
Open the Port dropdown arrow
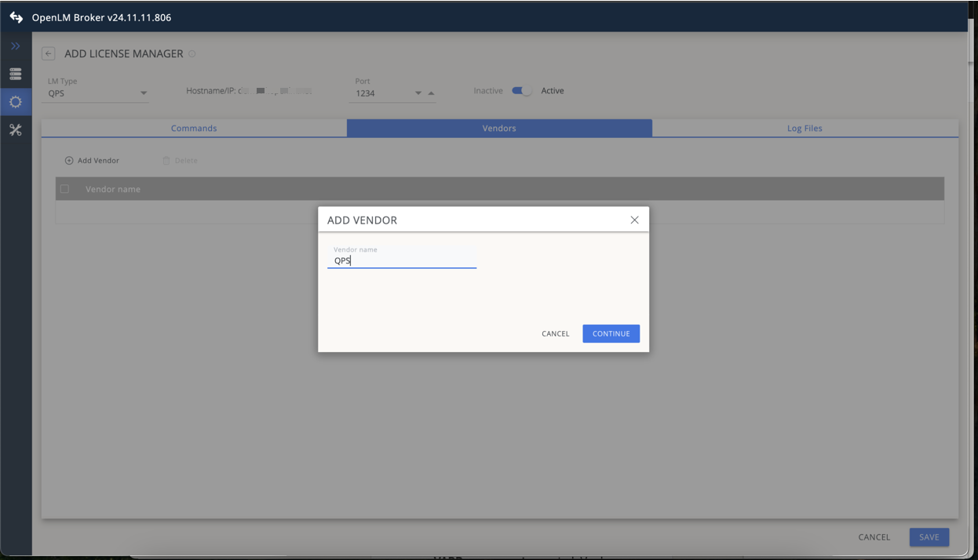tap(416, 93)
